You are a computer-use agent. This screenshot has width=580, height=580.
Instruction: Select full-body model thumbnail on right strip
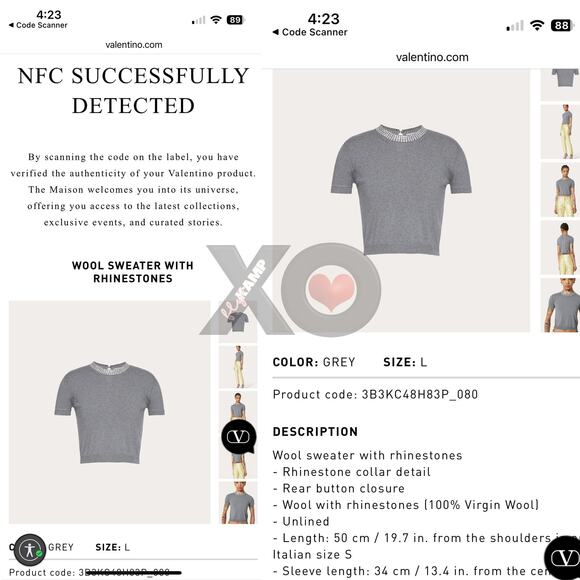coord(564,132)
